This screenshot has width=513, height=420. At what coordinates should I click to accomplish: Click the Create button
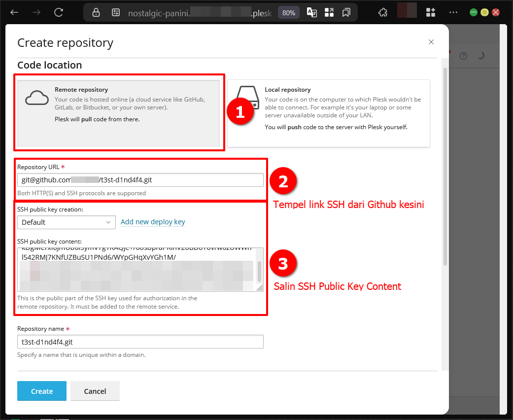[42, 391]
